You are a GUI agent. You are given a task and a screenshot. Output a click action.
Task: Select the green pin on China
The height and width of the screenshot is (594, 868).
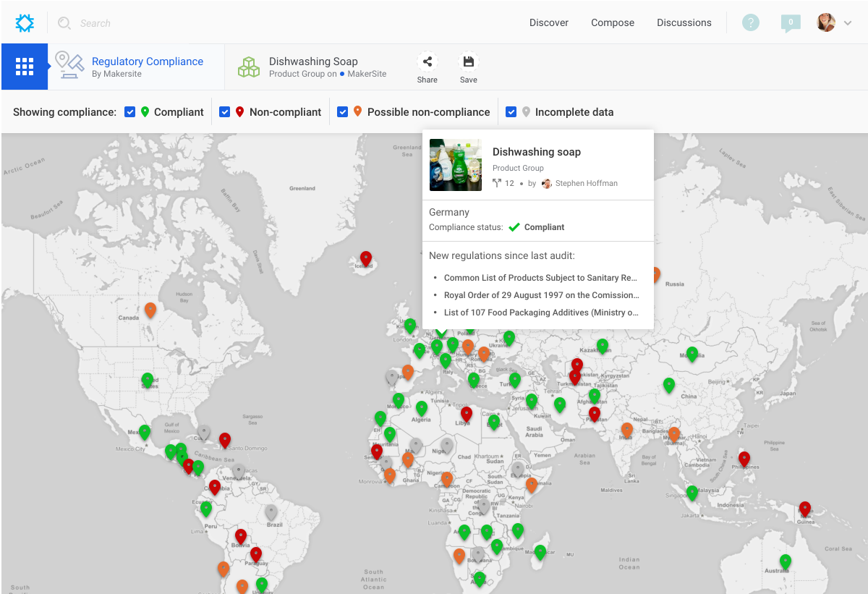[x=669, y=386]
